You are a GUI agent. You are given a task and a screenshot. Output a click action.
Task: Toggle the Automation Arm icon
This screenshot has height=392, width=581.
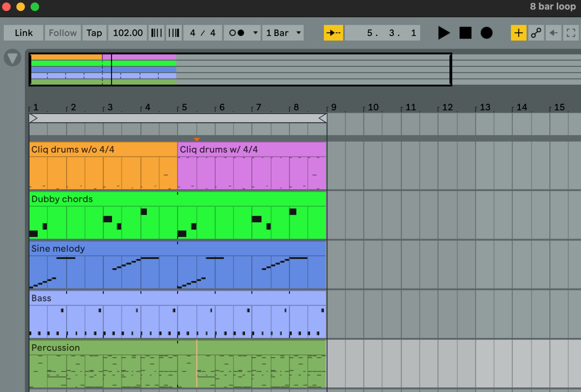click(536, 33)
